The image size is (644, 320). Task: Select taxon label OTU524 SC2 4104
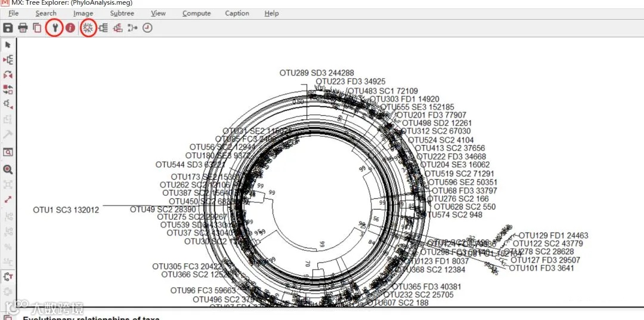tap(441, 140)
